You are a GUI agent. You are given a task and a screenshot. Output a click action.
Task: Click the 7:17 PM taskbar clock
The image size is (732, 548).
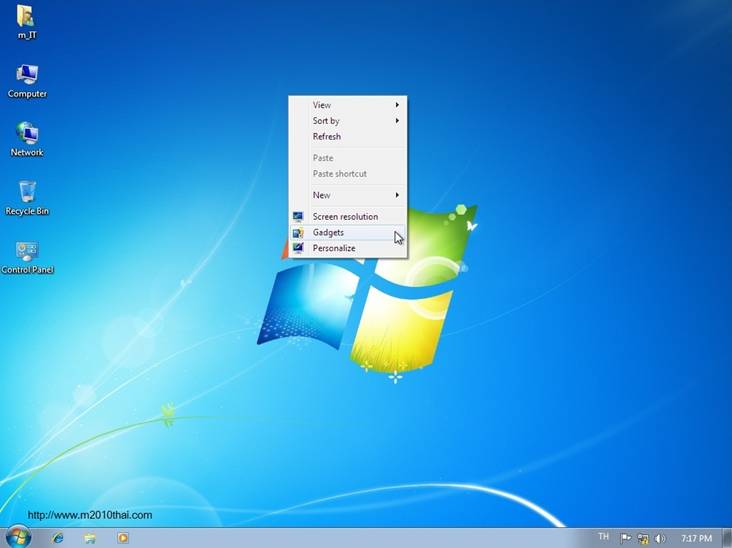(697, 539)
